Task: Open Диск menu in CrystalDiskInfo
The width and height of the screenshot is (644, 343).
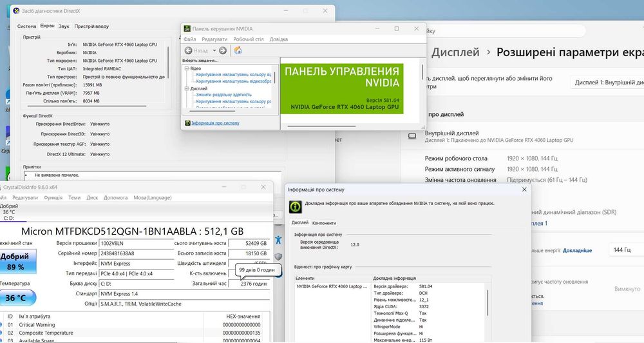Action: (x=92, y=198)
